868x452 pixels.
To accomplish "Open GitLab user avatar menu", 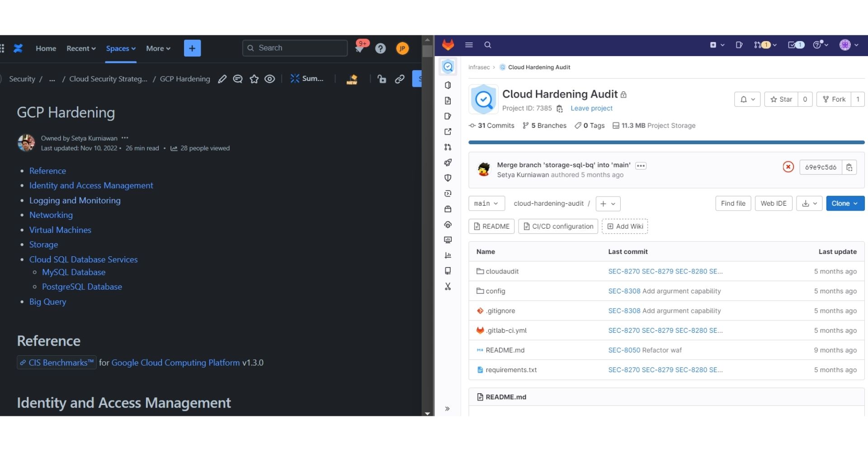I will click(x=849, y=45).
